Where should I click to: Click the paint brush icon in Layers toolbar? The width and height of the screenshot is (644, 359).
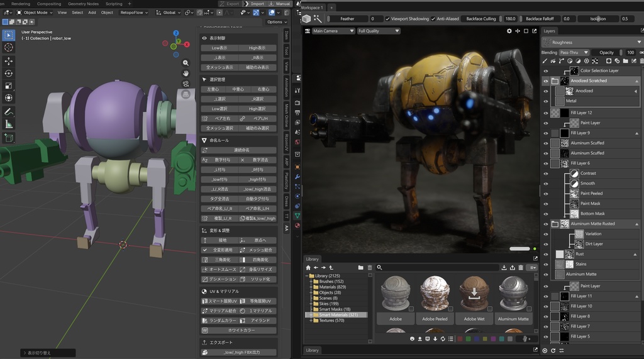pos(545,61)
